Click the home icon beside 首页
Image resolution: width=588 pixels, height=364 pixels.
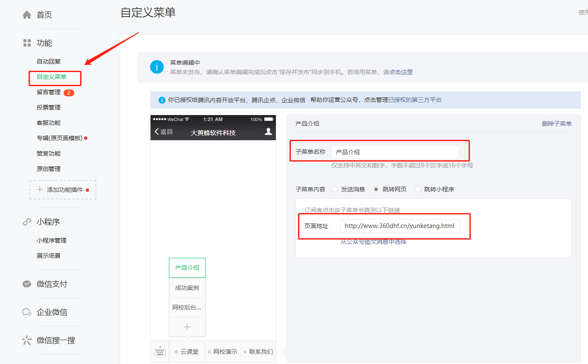[27, 15]
